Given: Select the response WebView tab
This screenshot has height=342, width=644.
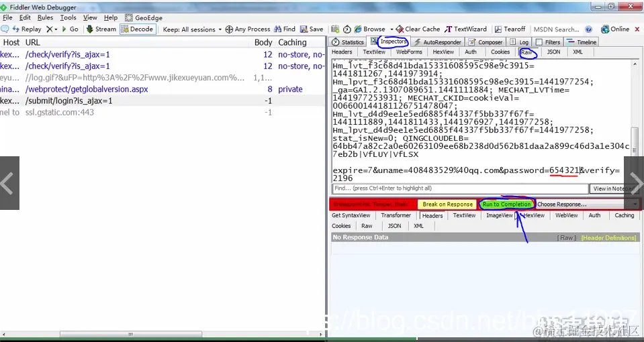Looking at the screenshot, I should tap(566, 215).
